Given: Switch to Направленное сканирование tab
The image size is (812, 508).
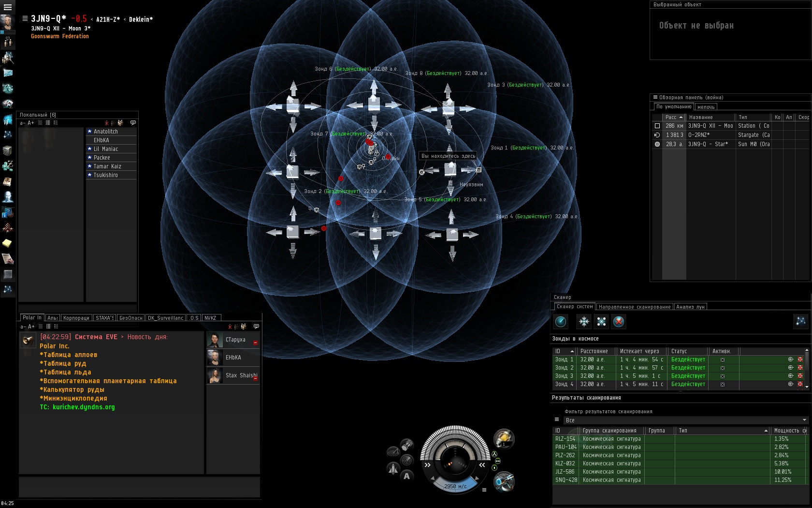Looking at the screenshot, I should [635, 307].
